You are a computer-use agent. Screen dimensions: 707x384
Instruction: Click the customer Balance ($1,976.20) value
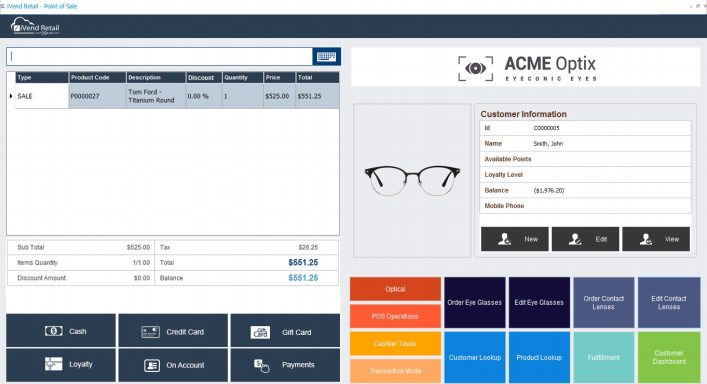tap(549, 191)
